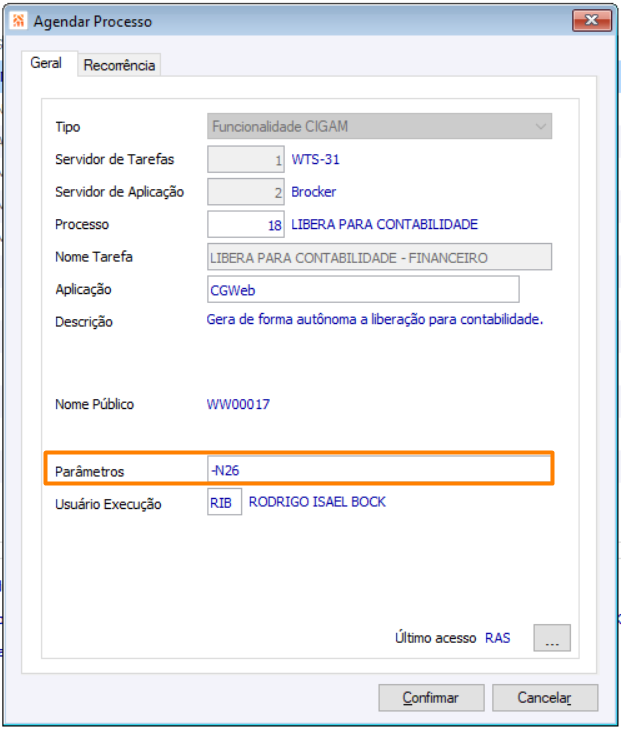The image size is (621, 731).
Task: Focus the Processo field showing 18
Action: coord(246,224)
